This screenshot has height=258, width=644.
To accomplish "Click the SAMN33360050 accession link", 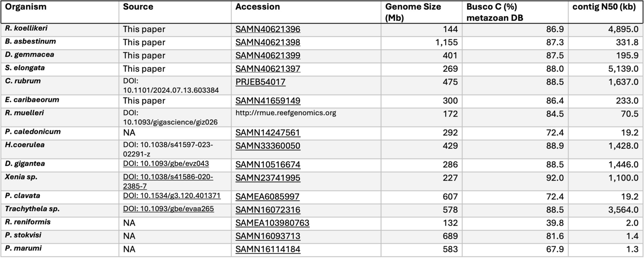I will (x=268, y=146).
